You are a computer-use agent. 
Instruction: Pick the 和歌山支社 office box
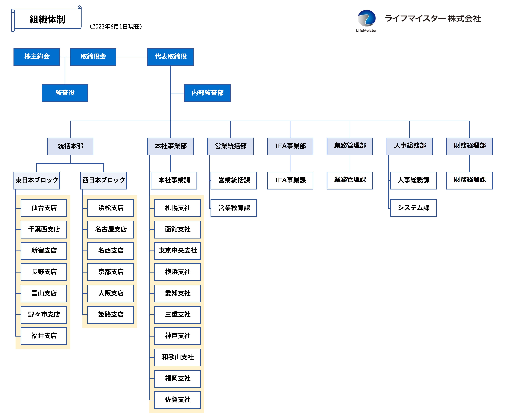178,357
